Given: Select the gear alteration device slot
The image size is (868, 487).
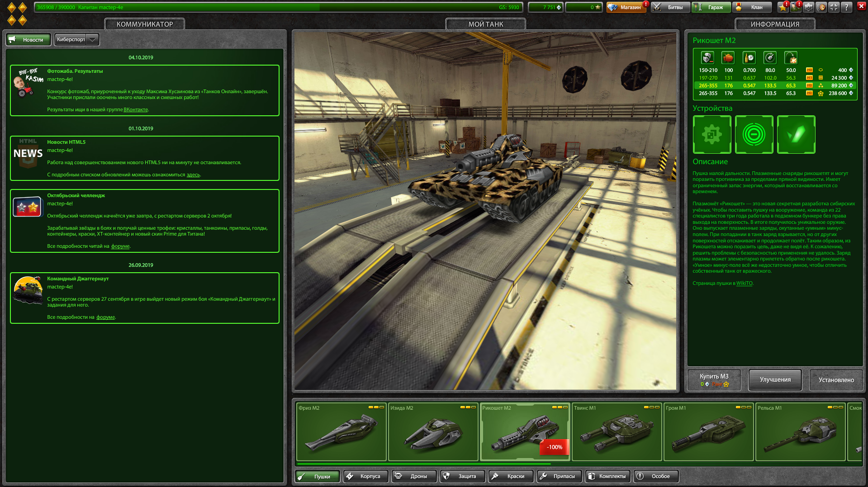Looking at the screenshot, I should pos(712,135).
